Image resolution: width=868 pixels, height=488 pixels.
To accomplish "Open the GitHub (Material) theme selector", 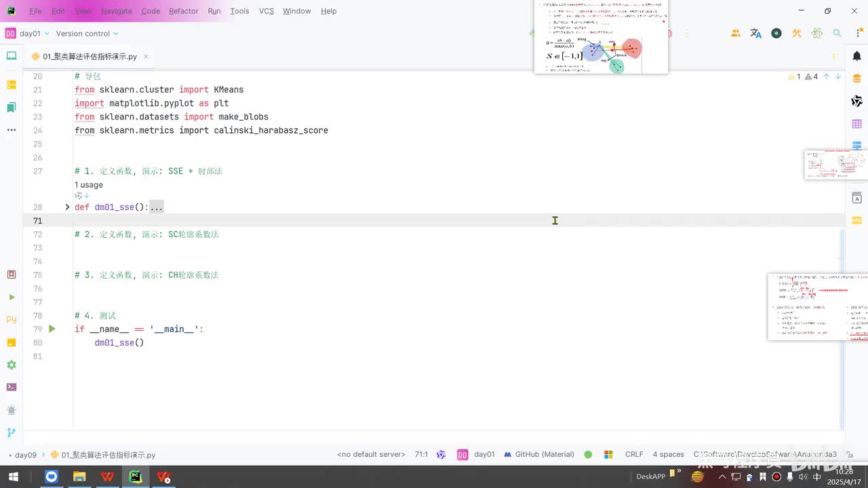I will (x=538, y=455).
